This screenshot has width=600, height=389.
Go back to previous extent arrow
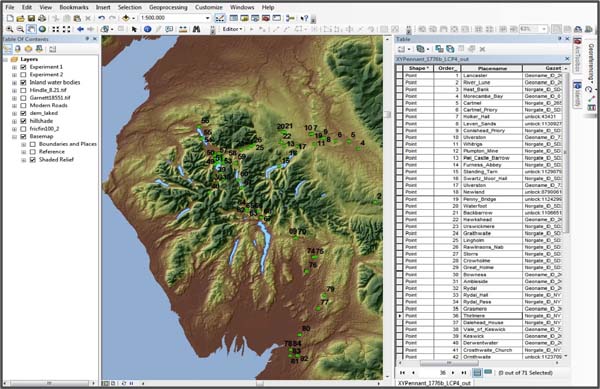(80, 29)
